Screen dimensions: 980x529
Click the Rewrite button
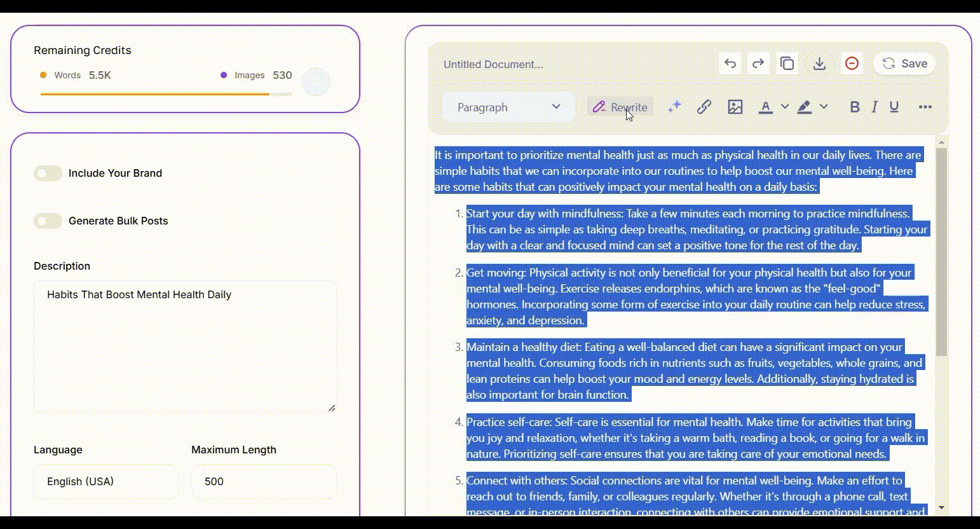point(620,107)
